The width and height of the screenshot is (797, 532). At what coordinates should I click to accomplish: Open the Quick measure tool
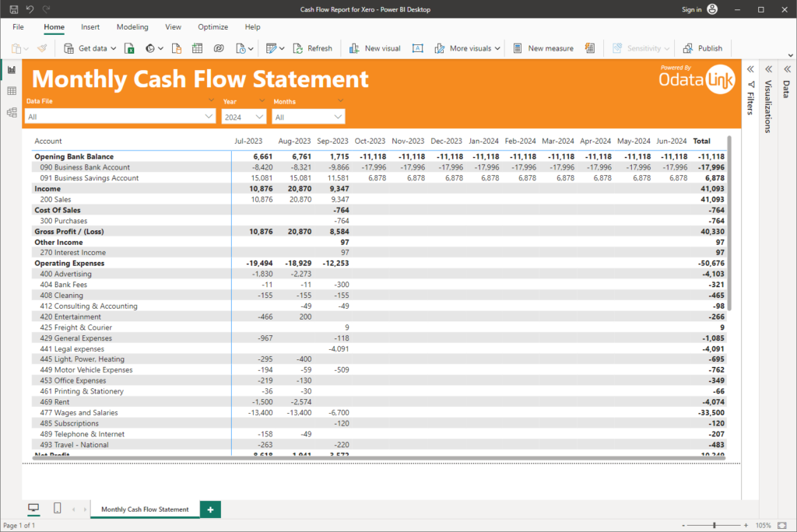(x=589, y=47)
